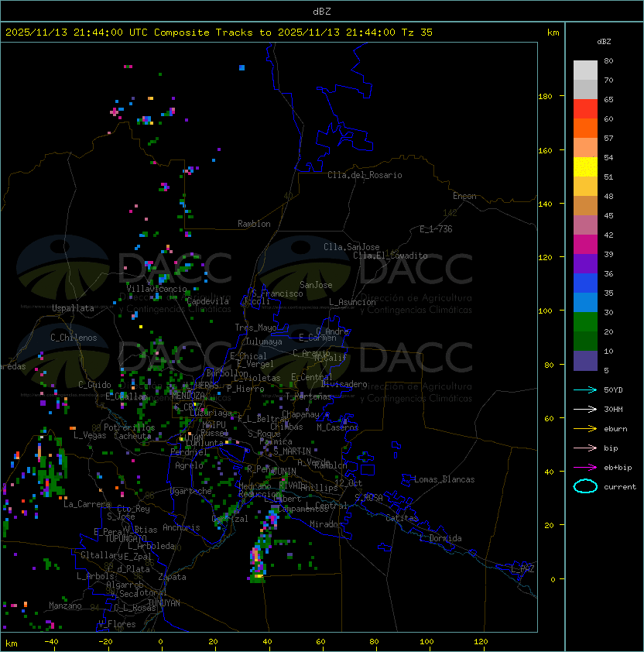
Task: Click the dBZ title at the window top
Action: [322, 11]
